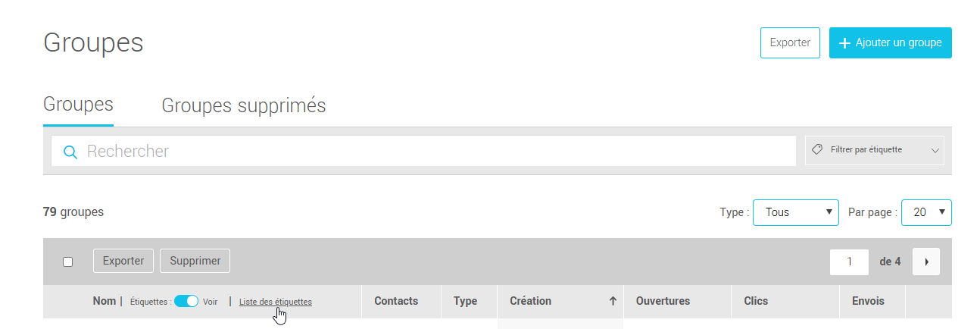This screenshot has height=329, width=980.
Task: Click the tag icon in label filter
Action: tap(817, 150)
